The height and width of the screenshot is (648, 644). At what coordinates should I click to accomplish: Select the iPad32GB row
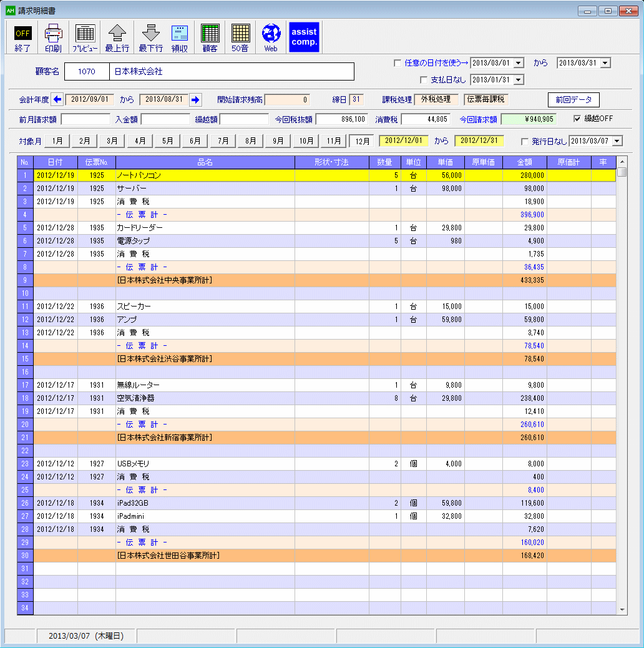[x=316, y=503]
